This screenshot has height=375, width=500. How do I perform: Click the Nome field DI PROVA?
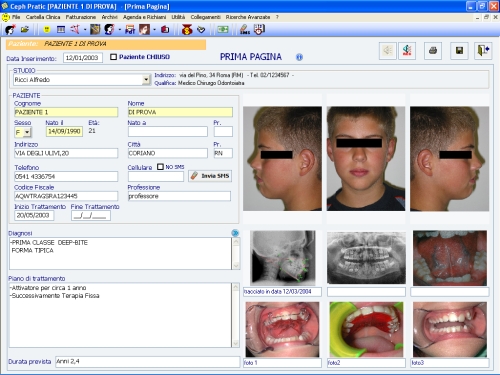[180, 112]
